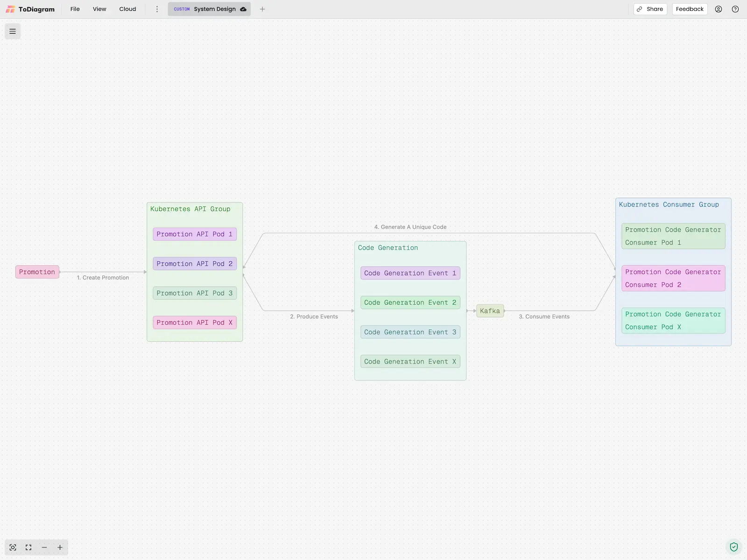Open the three-dot more options menu
The height and width of the screenshot is (560, 747).
pyautogui.click(x=157, y=9)
